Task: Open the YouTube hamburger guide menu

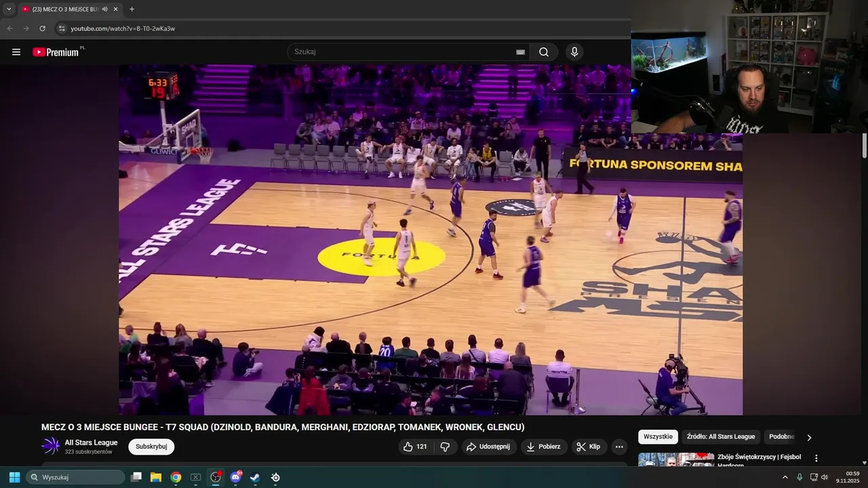Action: coord(16,52)
